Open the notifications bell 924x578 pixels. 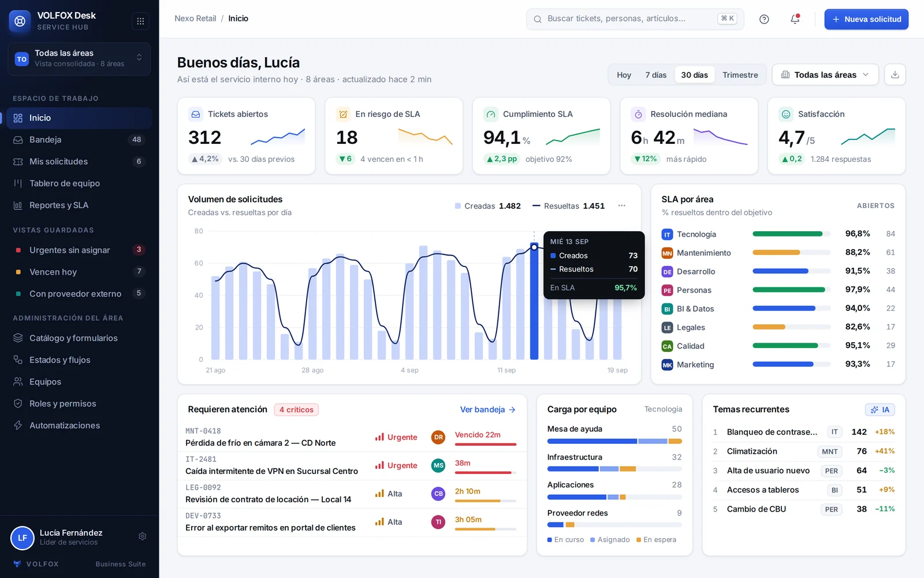(795, 19)
